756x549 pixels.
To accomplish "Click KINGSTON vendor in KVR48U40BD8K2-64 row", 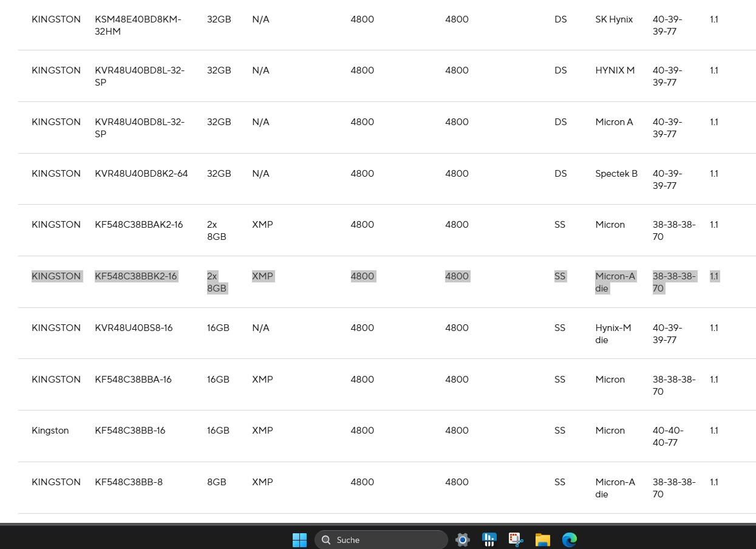I will tap(56, 174).
